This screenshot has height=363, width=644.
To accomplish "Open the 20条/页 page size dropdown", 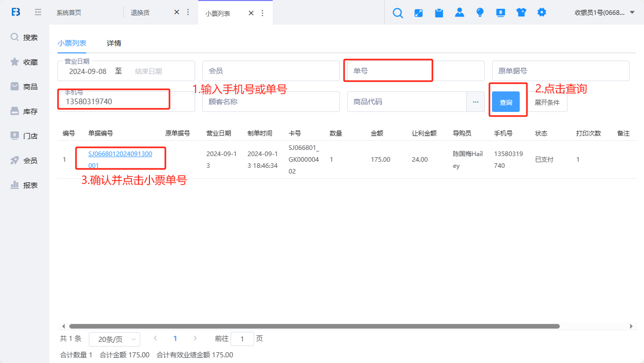I will pyautogui.click(x=115, y=339).
